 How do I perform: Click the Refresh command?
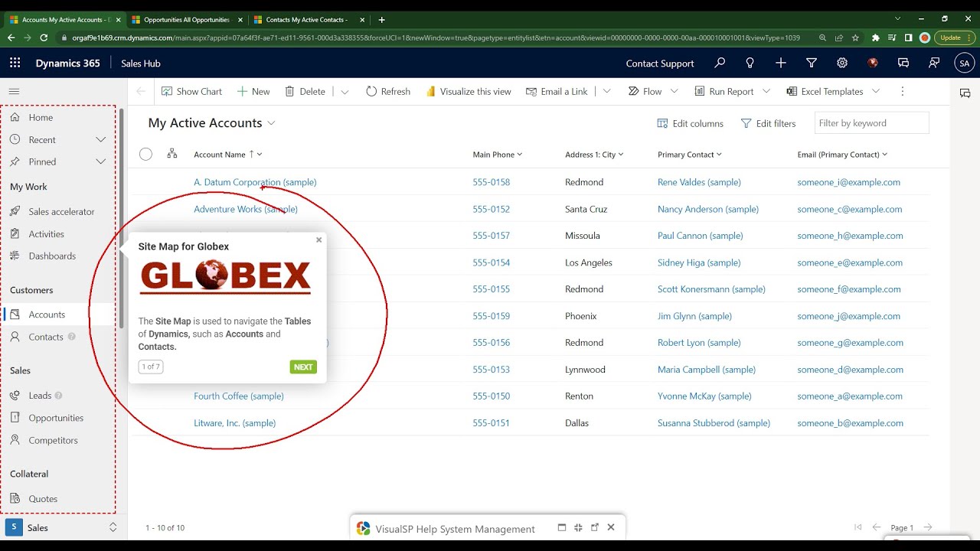[x=388, y=91]
